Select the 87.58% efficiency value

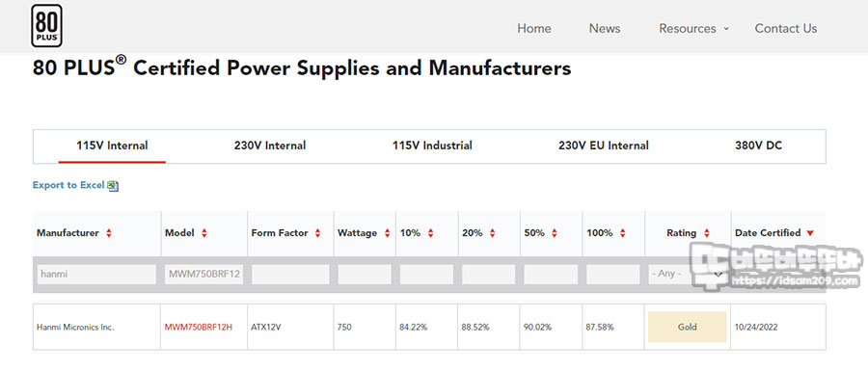coord(600,328)
